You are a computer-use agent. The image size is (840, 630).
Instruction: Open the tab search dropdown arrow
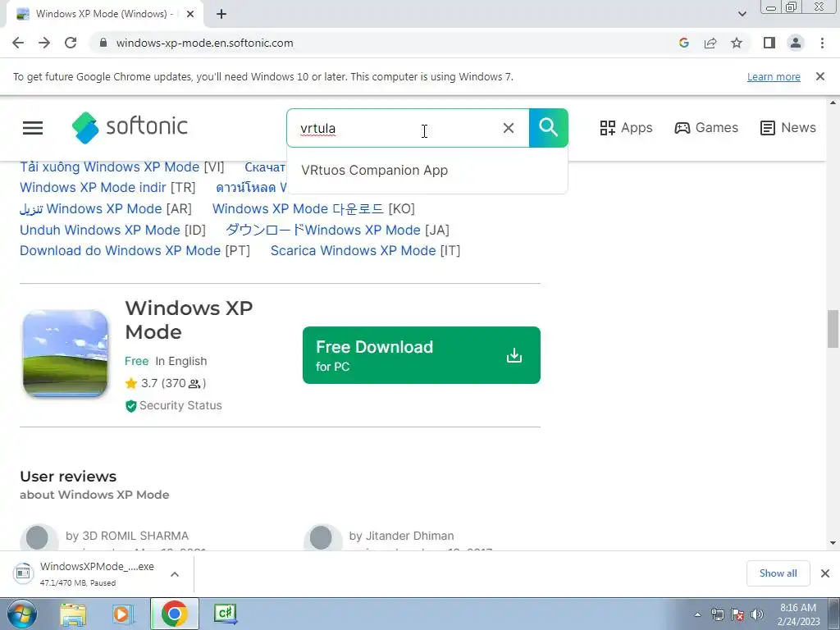(x=742, y=14)
